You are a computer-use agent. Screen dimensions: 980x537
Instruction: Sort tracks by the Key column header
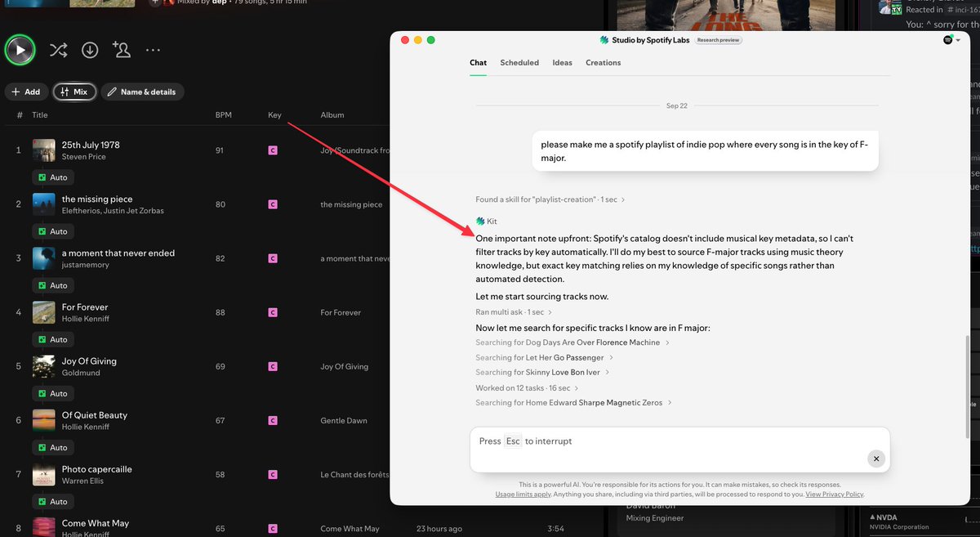[x=274, y=115]
